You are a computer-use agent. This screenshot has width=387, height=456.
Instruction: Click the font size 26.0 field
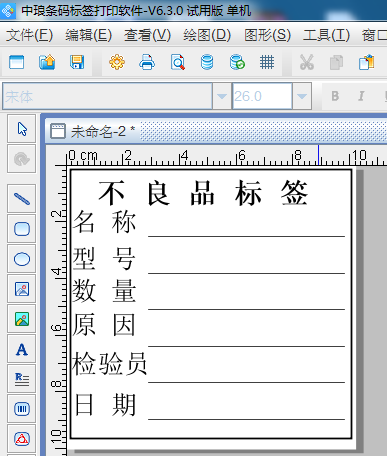262,96
